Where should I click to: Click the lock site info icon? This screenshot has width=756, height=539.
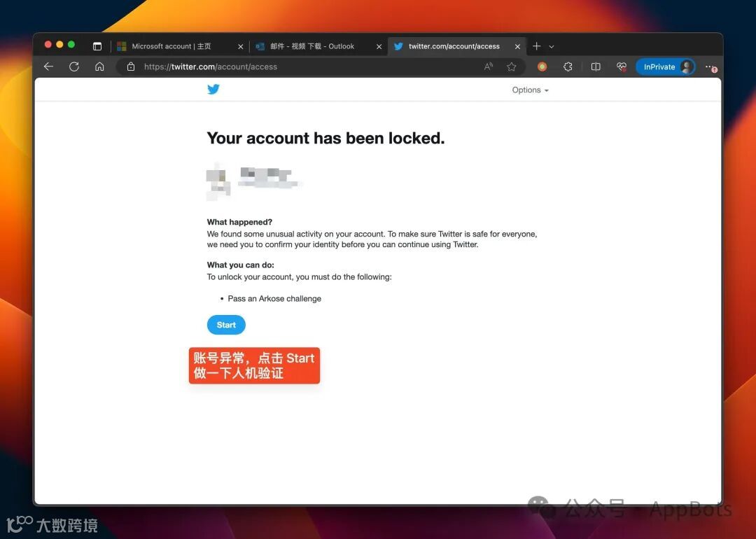131,66
